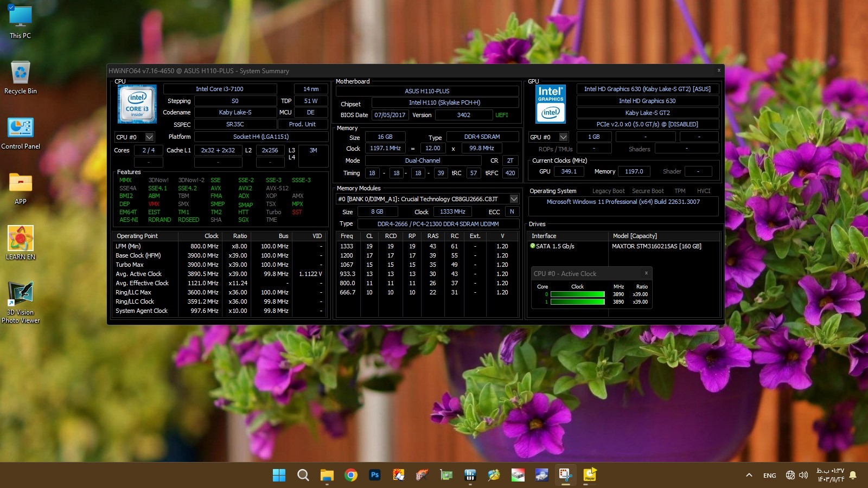Click the Intel HD Graphics 630 field
Viewport: 868px width, 488px height.
[x=647, y=101]
